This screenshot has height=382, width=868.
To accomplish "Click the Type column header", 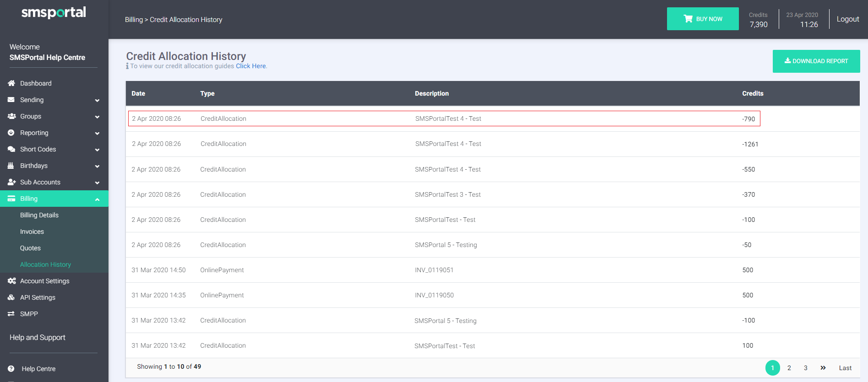I will (207, 93).
